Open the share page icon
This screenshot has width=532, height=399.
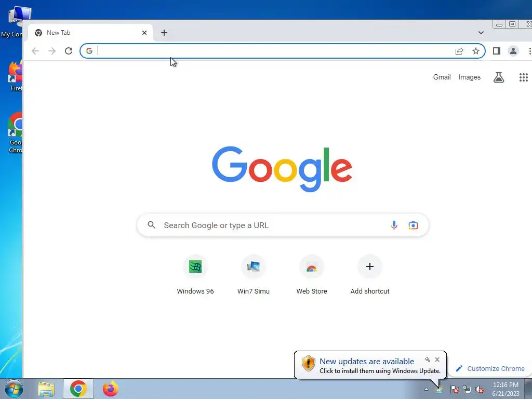(x=459, y=51)
